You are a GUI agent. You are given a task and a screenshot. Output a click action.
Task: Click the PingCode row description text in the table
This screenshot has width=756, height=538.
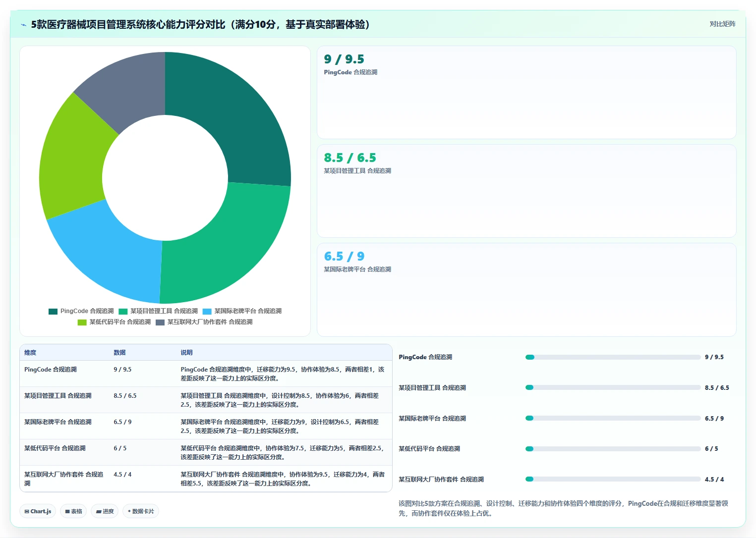(283, 374)
